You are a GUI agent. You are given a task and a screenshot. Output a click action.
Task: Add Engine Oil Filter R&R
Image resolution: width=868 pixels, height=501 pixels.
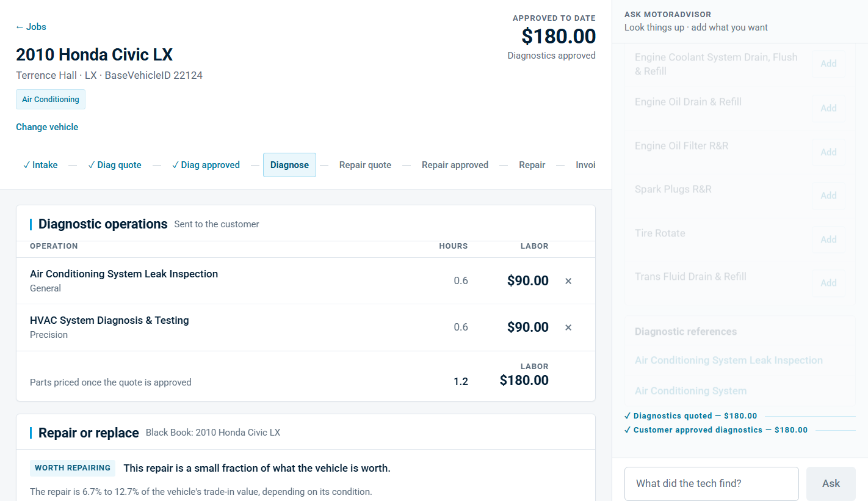(x=828, y=152)
